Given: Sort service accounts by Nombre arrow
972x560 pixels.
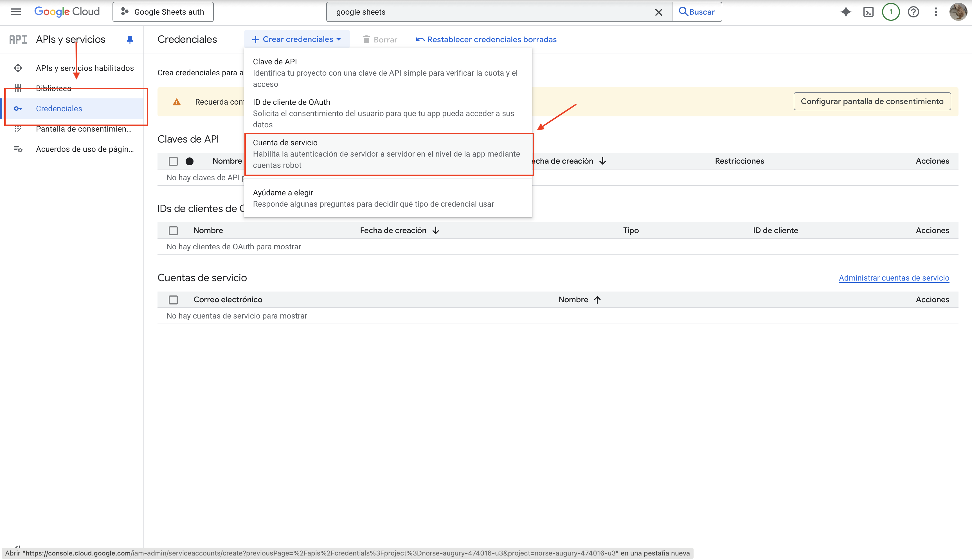Looking at the screenshot, I should [597, 300].
